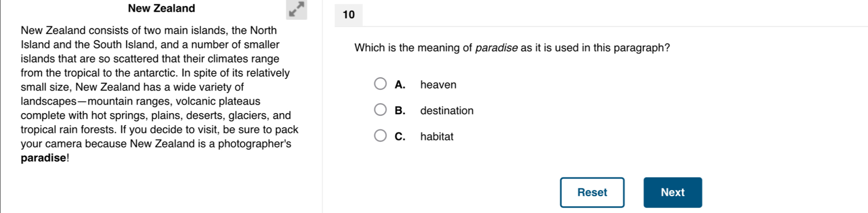
Task: Go to the Next question
Action: click(673, 192)
